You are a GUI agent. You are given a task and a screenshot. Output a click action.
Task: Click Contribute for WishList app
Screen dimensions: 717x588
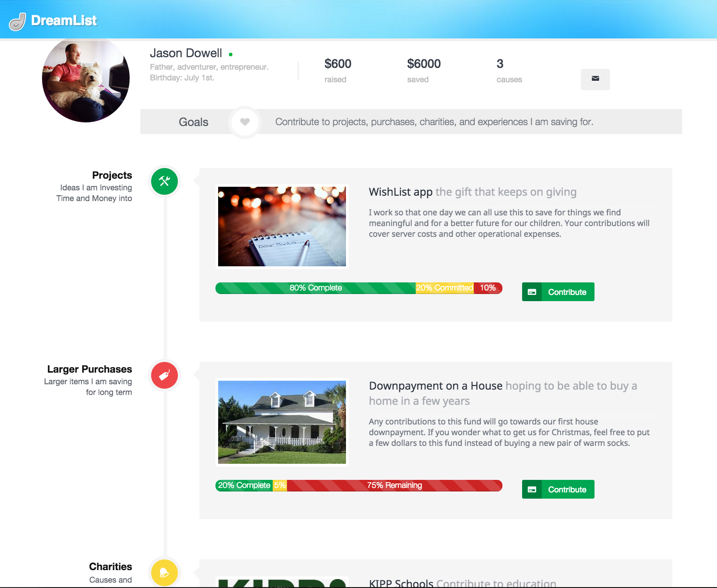tap(558, 292)
